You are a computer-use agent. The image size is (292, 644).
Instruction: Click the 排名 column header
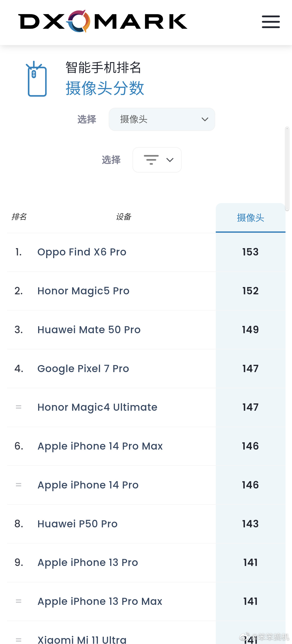pyautogui.click(x=19, y=217)
